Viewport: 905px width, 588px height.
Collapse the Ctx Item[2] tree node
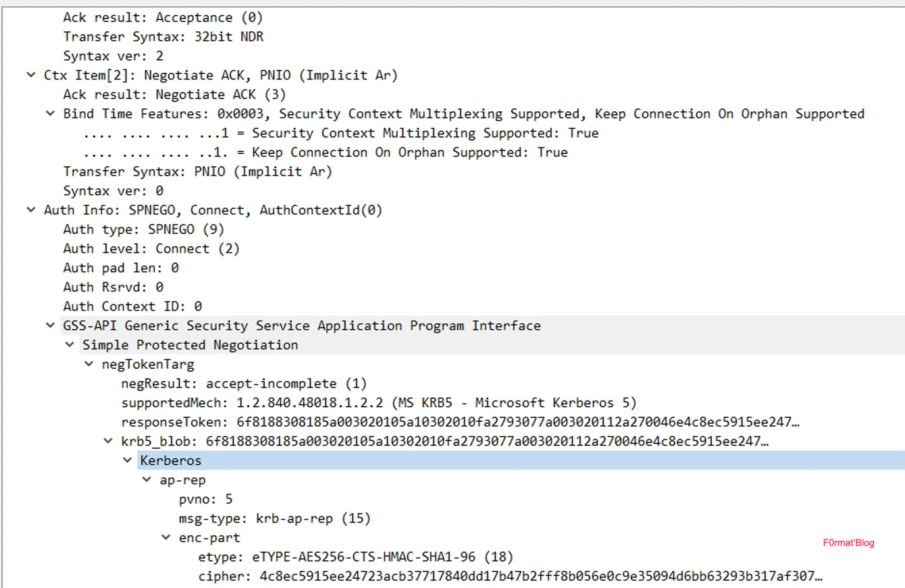tap(31, 75)
